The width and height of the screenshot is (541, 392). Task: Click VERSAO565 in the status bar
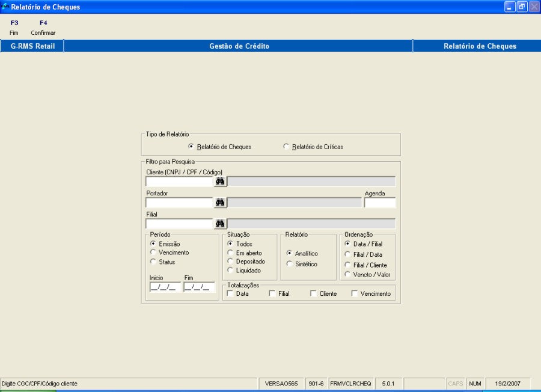(281, 384)
